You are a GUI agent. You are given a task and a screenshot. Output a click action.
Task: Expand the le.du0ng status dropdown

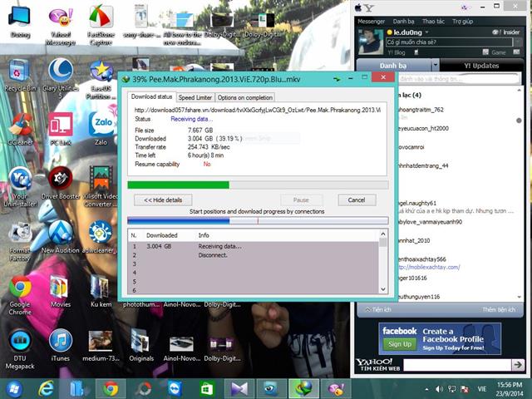[427, 32]
